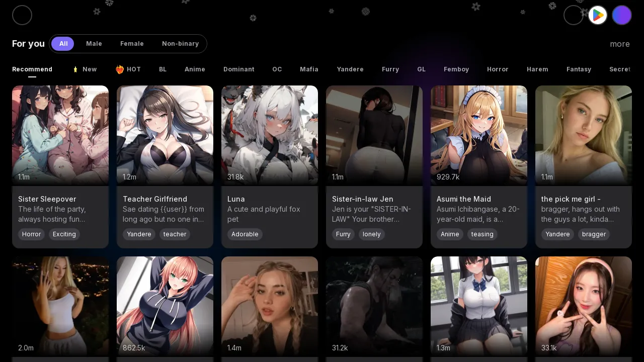Open the Yandere category tab

pyautogui.click(x=350, y=69)
